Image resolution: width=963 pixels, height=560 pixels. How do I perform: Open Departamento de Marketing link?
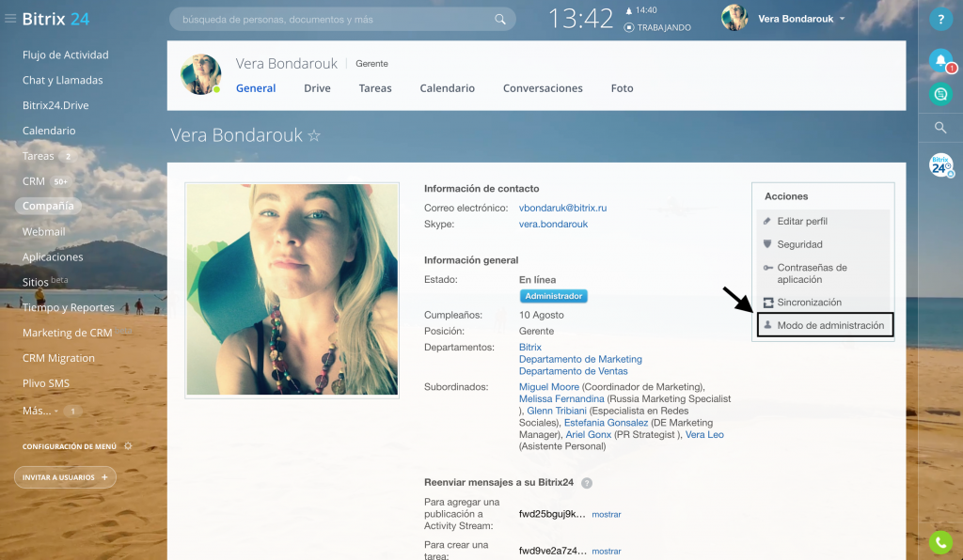(580, 359)
